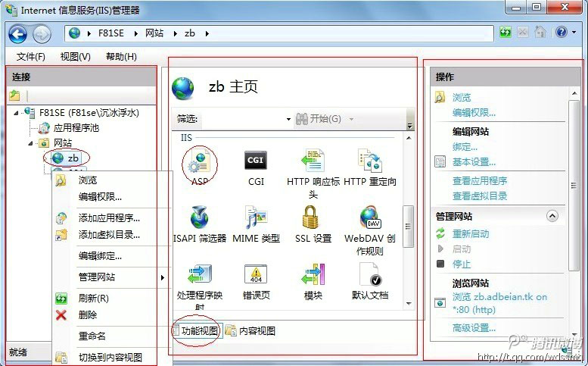The image size is (588, 366).
Task: Open default document icon
Action: click(371, 274)
